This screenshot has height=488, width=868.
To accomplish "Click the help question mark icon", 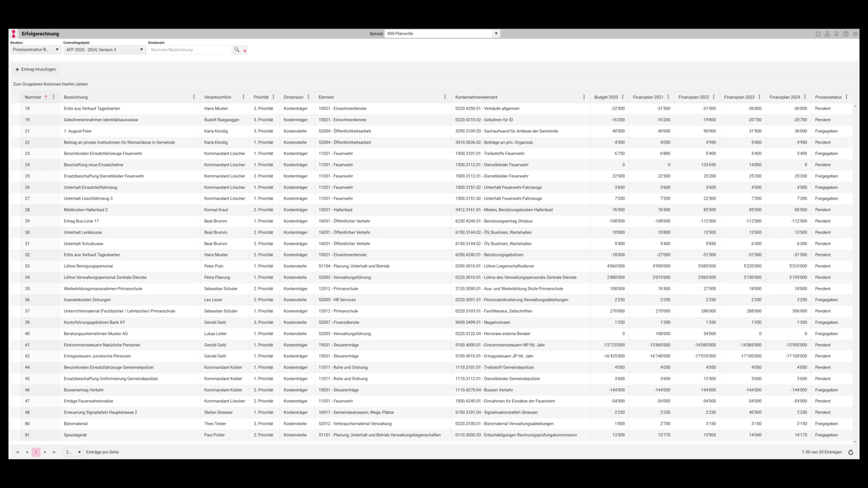I will tap(846, 34).
